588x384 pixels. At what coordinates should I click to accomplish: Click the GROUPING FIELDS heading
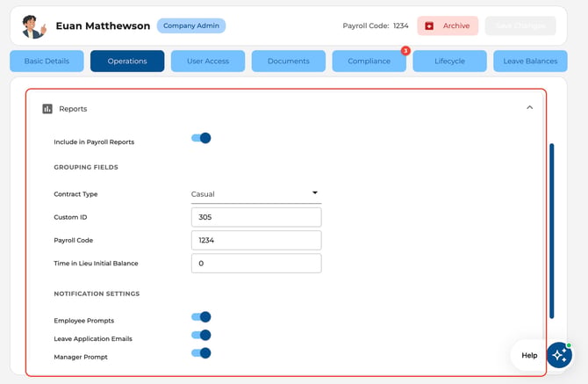click(86, 167)
